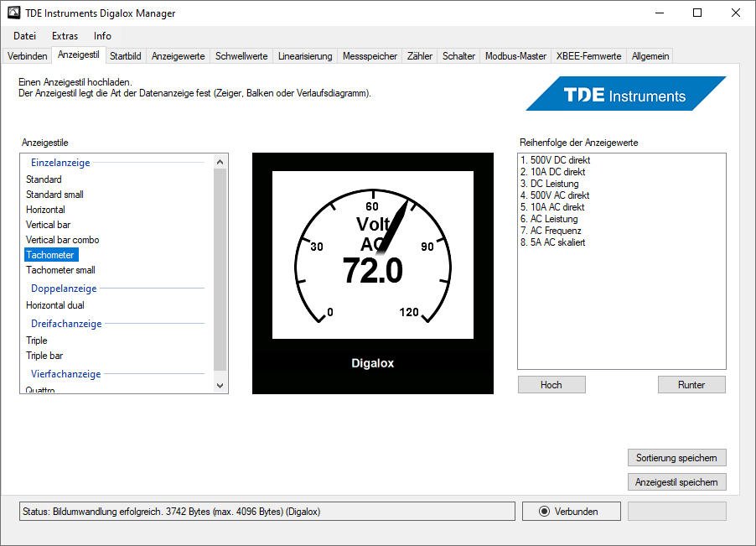Select '1. 500V DC direkt' entry
756x546 pixels.
point(555,160)
